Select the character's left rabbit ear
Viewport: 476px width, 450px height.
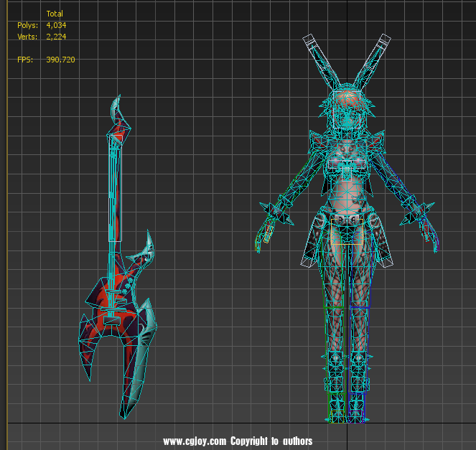(319, 57)
